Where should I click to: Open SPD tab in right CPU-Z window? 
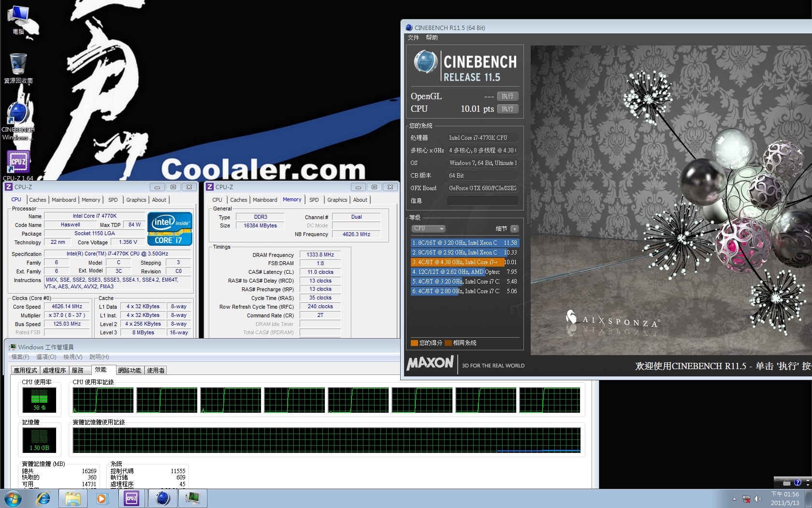click(314, 200)
